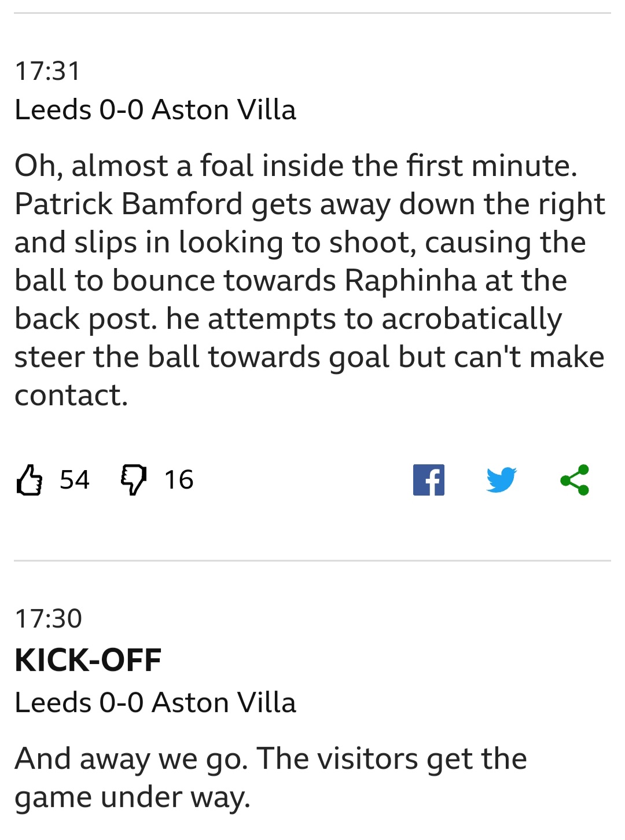Click the divider line above the 17:30 entry
The image size is (625, 840).
coord(312,560)
